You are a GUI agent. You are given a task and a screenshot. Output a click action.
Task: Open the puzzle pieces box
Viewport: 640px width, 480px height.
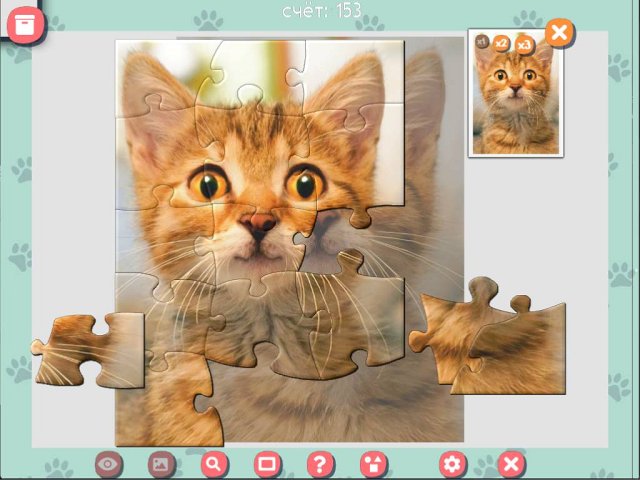click(x=22, y=21)
